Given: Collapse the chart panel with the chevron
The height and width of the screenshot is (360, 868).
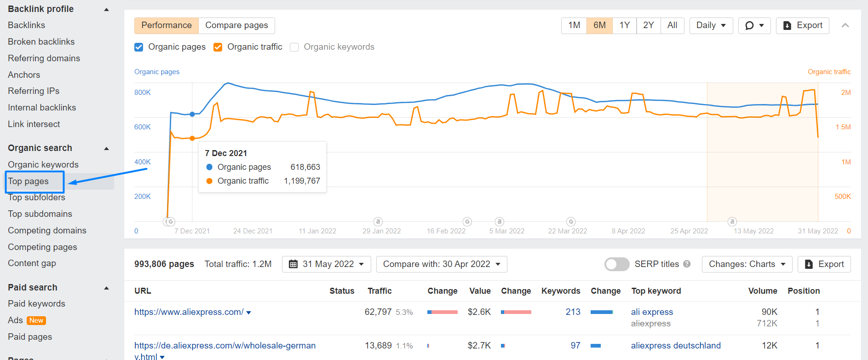Looking at the screenshot, I should (845, 25).
